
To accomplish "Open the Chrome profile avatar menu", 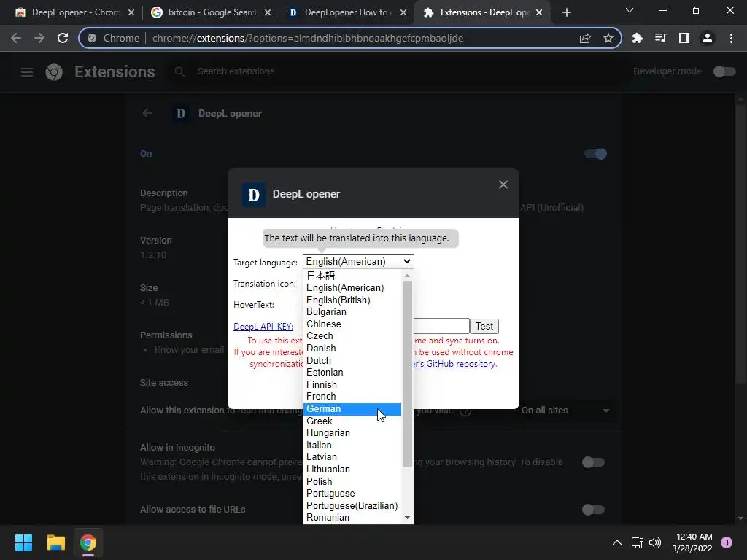I will (x=708, y=38).
